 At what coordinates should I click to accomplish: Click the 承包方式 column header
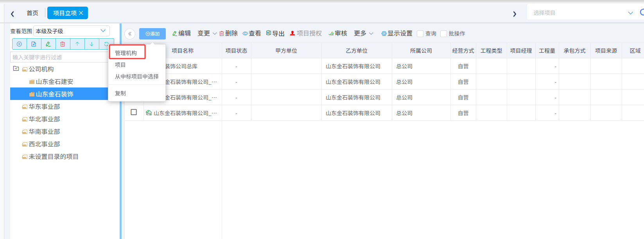click(575, 51)
